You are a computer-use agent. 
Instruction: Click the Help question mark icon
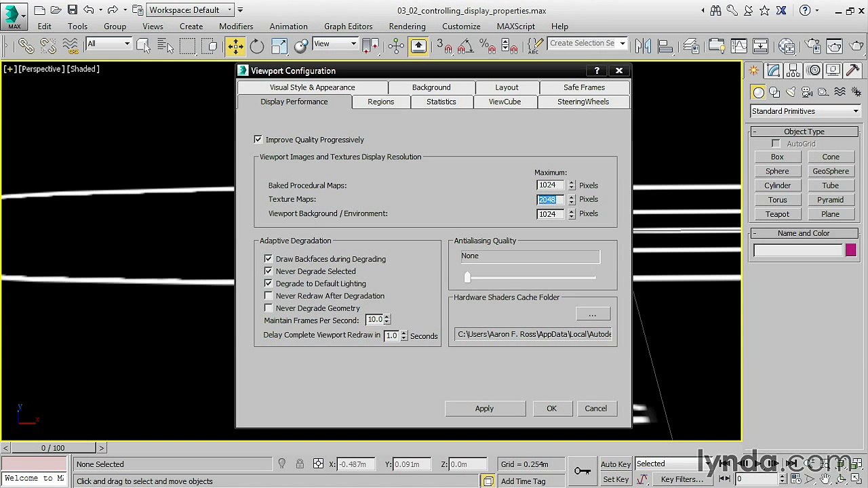pos(804,10)
